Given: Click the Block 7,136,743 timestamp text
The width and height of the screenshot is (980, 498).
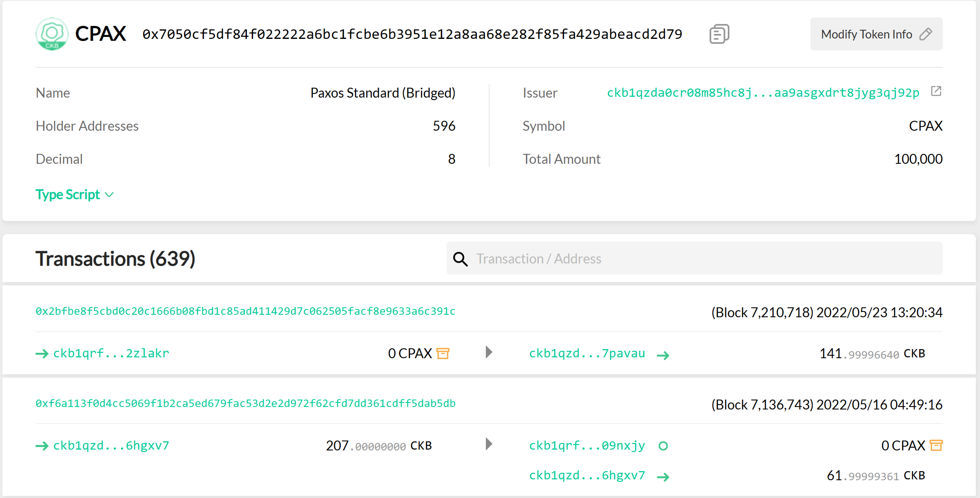Looking at the screenshot, I should coord(827,405).
